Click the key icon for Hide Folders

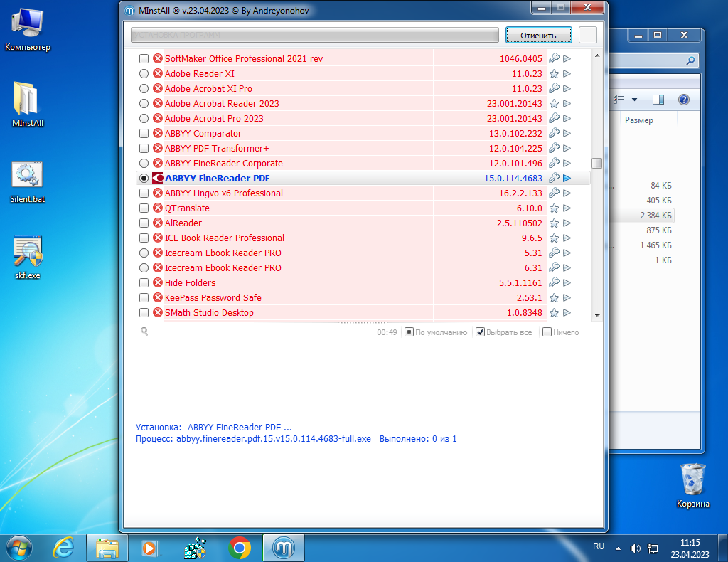(x=554, y=282)
